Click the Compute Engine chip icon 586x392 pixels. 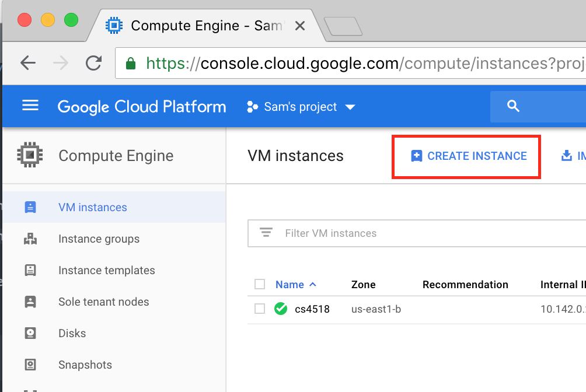(30, 155)
